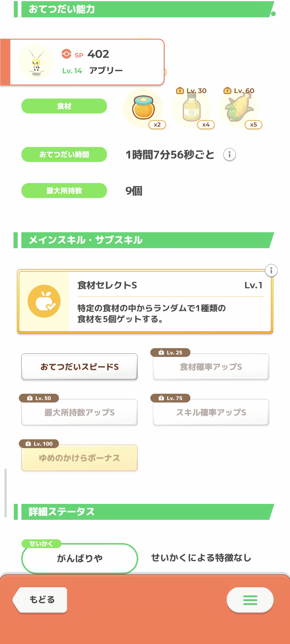The image size is (290, 644).
Task: Select locked ゆめのかけらボーナス sub skill
Action: point(79,458)
